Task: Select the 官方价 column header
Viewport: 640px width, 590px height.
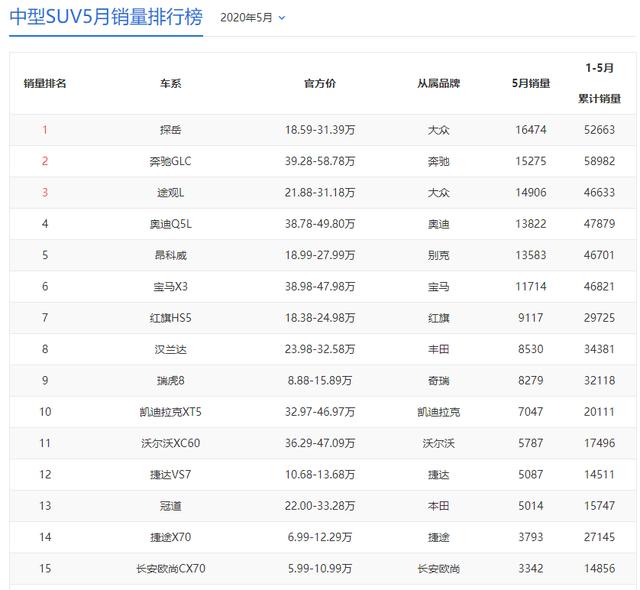Action: (320, 84)
